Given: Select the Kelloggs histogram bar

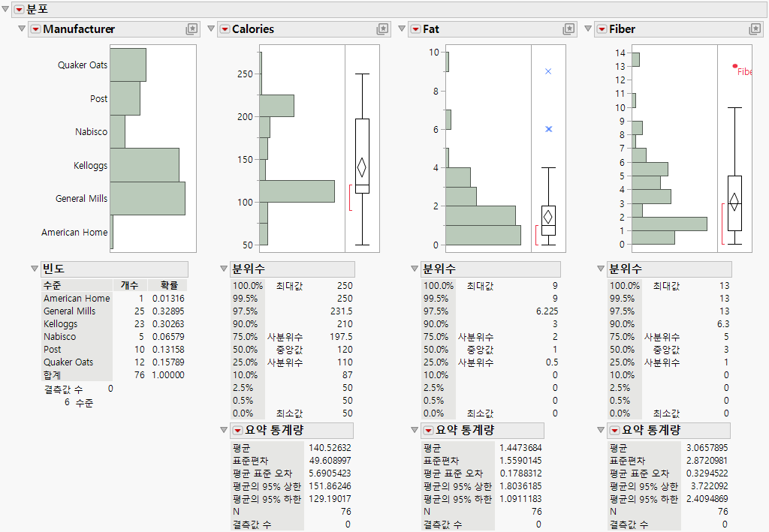Looking at the screenshot, I should (x=145, y=165).
